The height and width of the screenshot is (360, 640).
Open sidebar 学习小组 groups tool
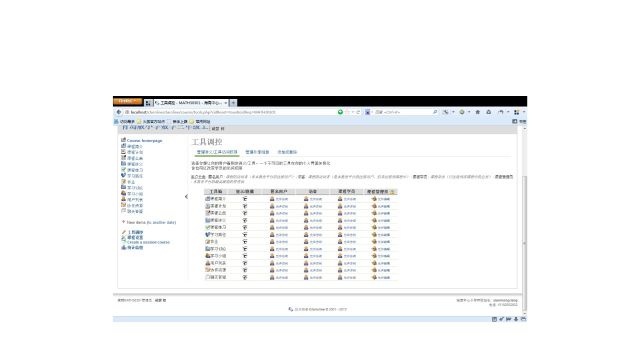coord(132,194)
